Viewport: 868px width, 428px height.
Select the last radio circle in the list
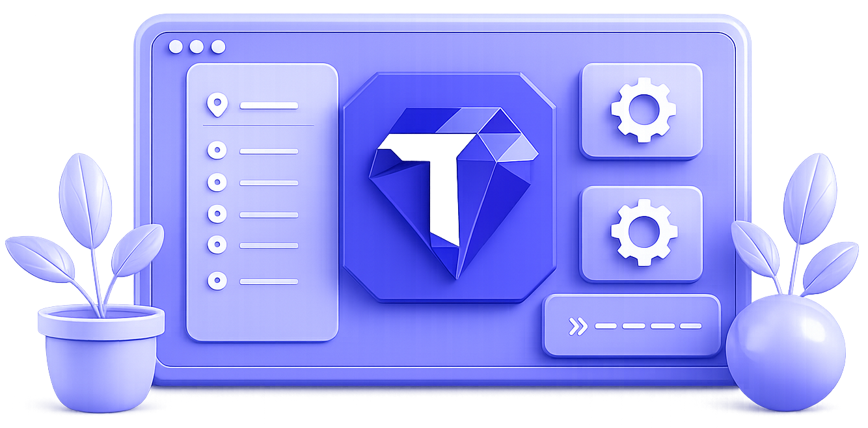(217, 281)
